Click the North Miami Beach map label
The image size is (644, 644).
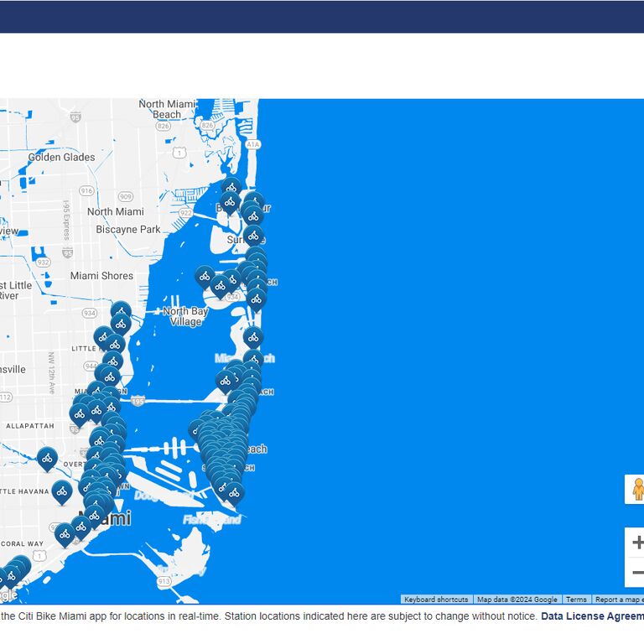tap(167, 109)
